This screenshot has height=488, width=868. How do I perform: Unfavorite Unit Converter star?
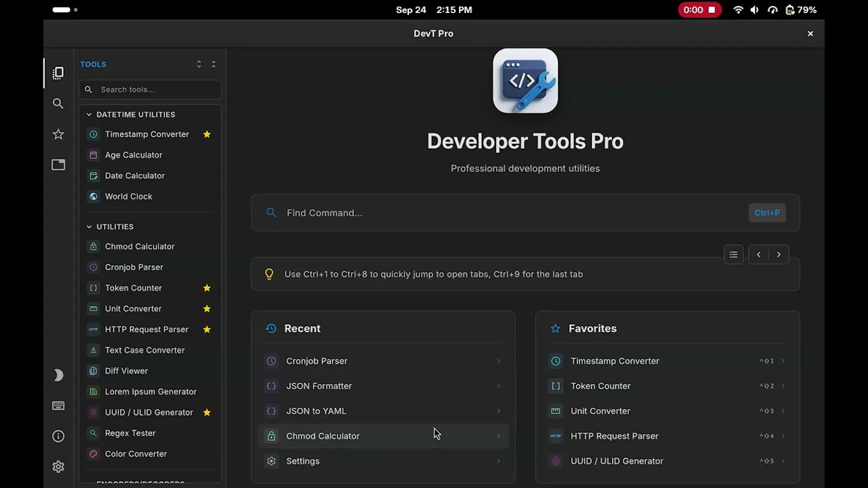point(207,309)
